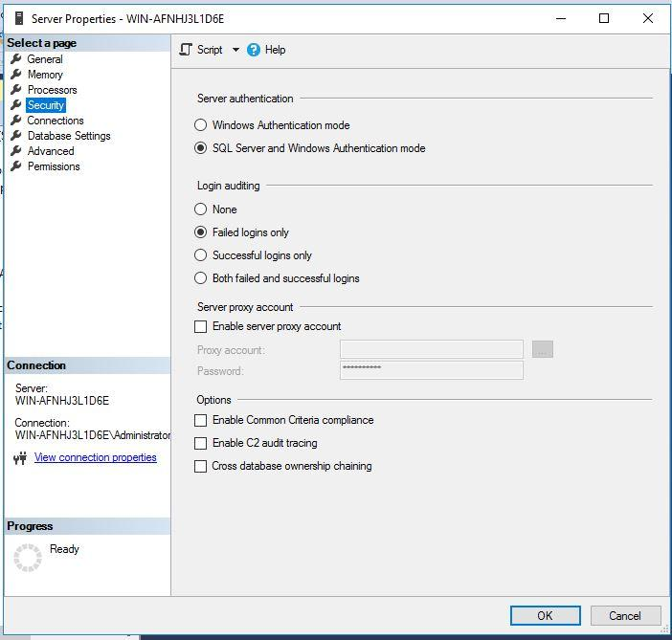Open the Database Settings page
The width and height of the screenshot is (672, 640).
point(69,136)
